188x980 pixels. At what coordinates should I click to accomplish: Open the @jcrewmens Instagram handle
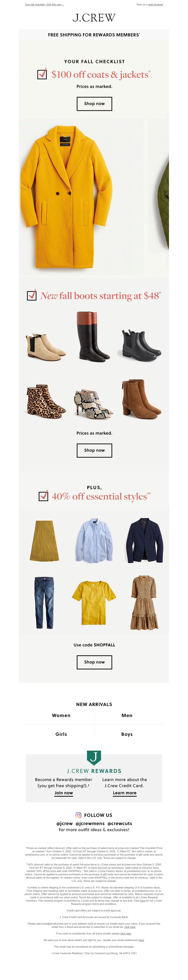click(90, 823)
